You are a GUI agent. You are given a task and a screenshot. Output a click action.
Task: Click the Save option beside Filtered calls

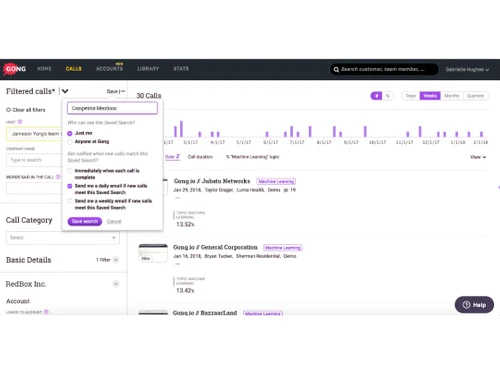point(112,91)
